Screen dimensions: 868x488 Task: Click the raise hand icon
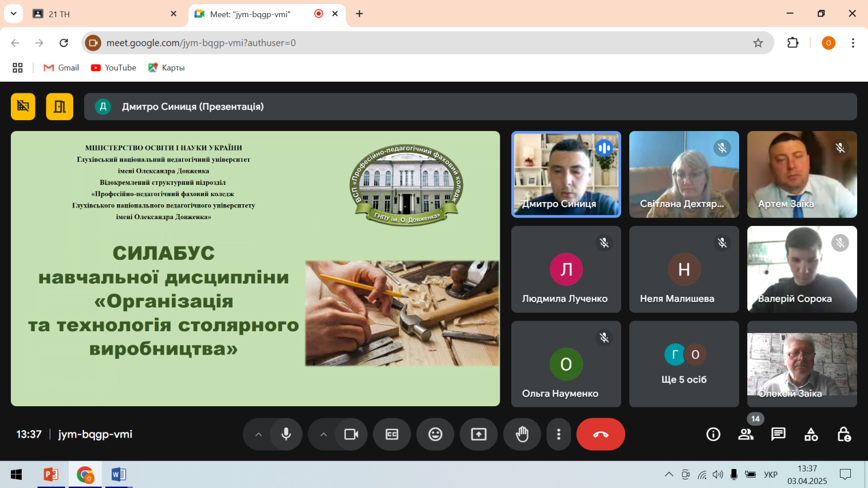[522, 435]
